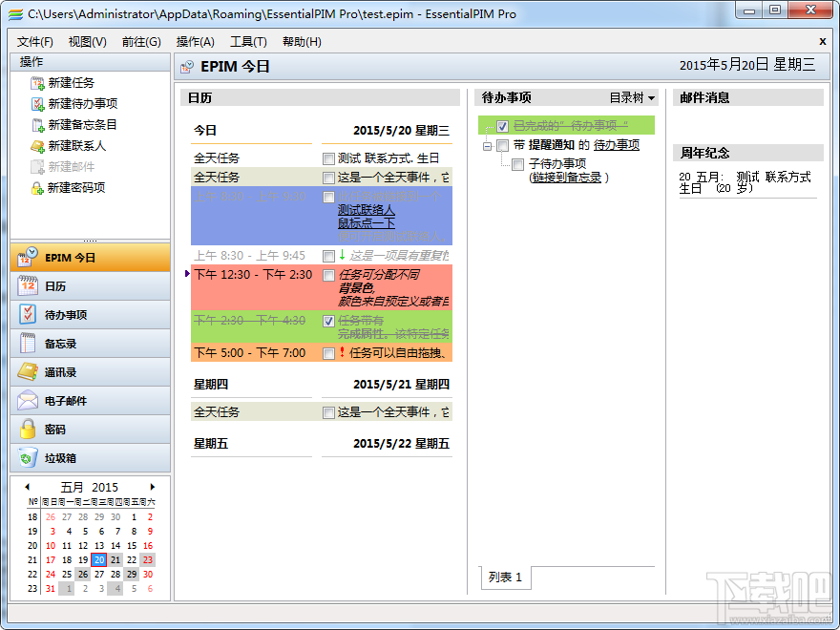Uncheck the completed 已完成的待办事项 item
This screenshot has width=840, height=630.
click(x=501, y=125)
